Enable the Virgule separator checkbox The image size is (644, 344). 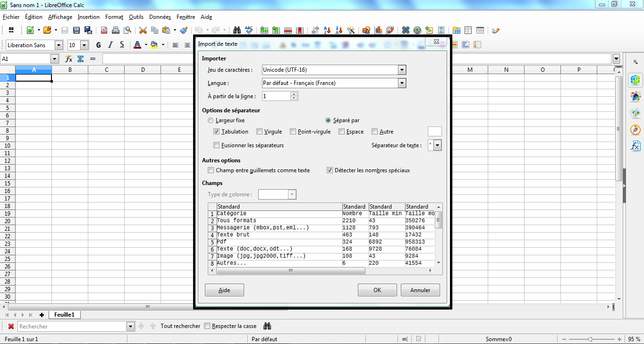pyautogui.click(x=260, y=132)
